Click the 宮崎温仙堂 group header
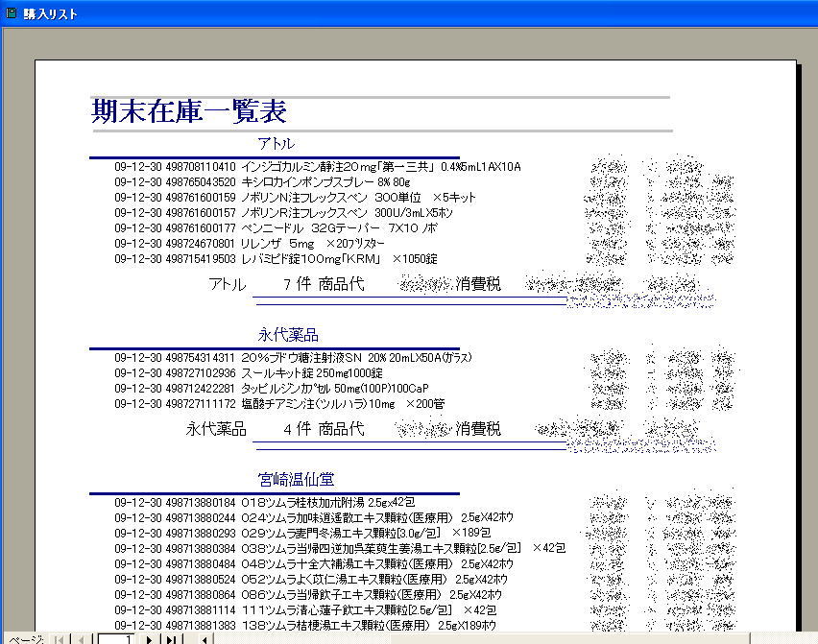 point(296,479)
